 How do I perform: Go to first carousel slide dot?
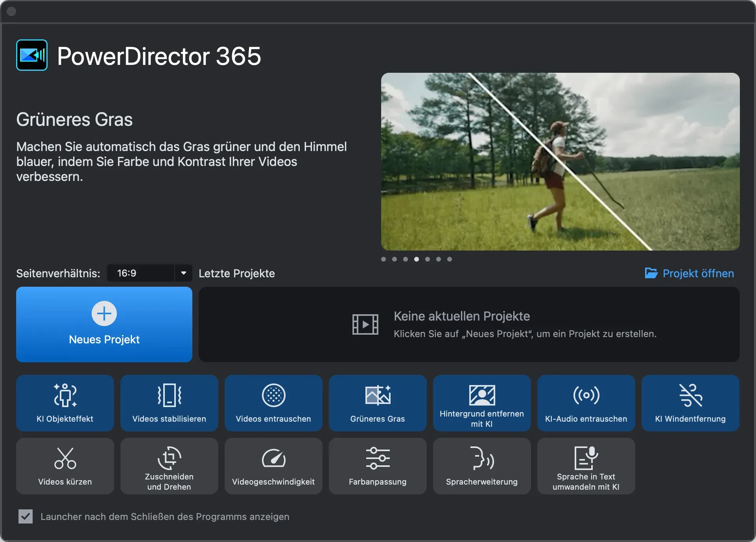[384, 259]
